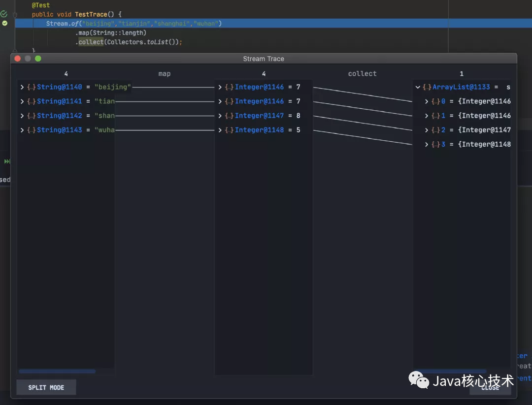The image size is (532, 405).
Task: Click the .map(String::length) code line
Action: coord(111,33)
